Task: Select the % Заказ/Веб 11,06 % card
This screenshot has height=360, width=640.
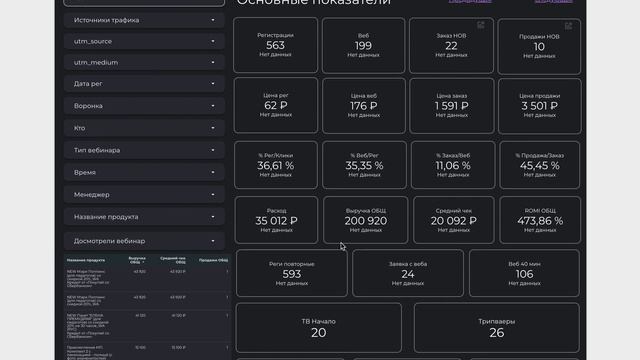Action: pyautogui.click(x=453, y=165)
